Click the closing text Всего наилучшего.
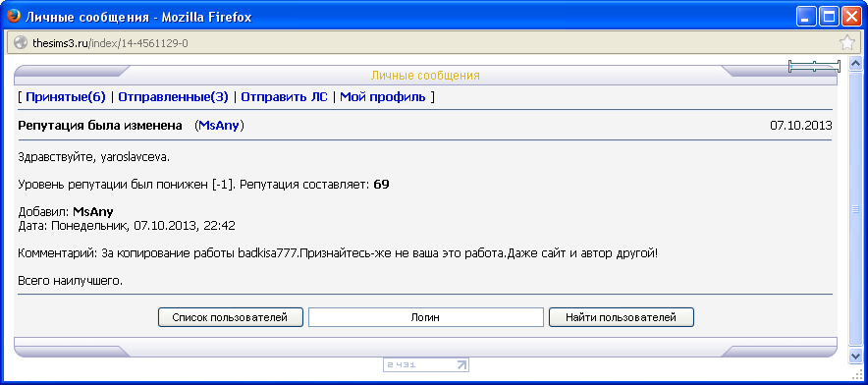Image resolution: width=868 pixels, height=385 pixels. pyautogui.click(x=71, y=281)
